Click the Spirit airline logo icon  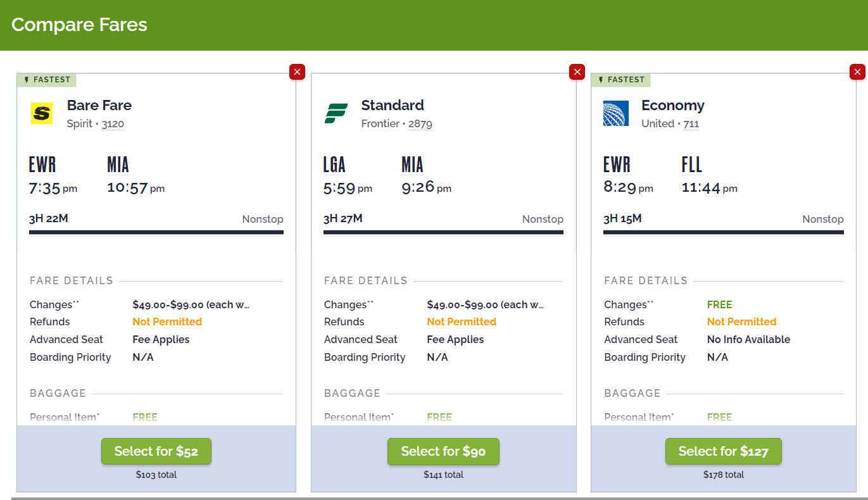[42, 114]
